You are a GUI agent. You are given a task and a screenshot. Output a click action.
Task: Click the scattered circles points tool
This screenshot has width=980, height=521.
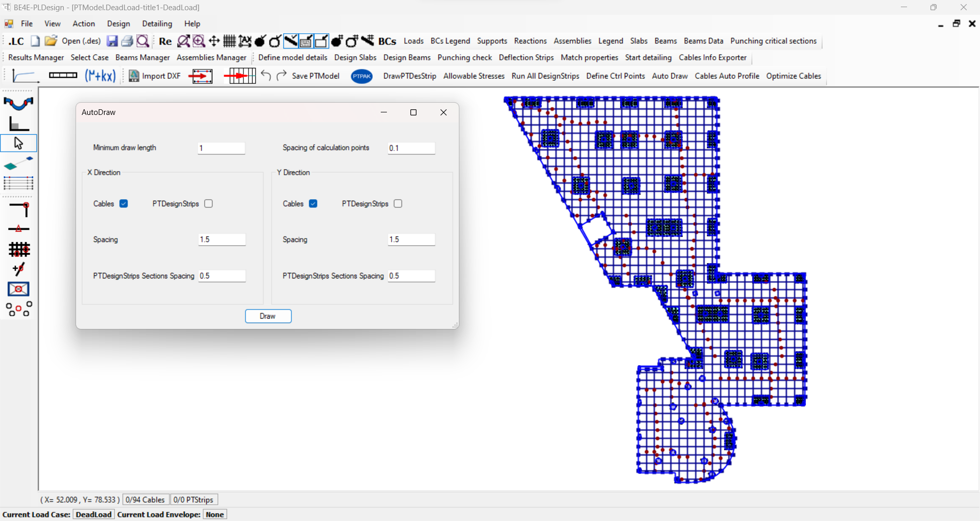pyautogui.click(x=19, y=309)
